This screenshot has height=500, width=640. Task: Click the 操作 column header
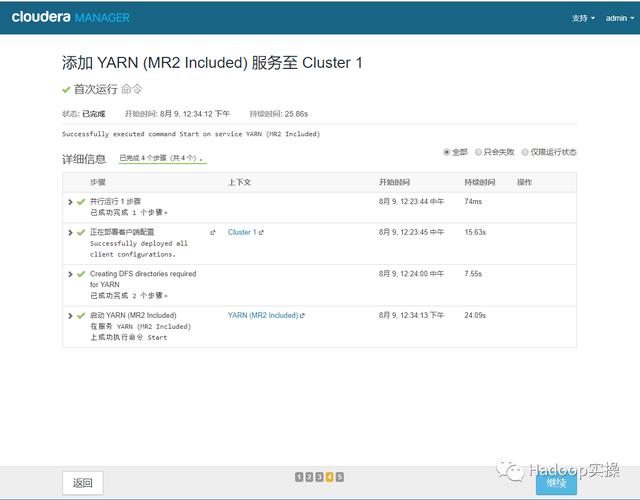pos(524,182)
